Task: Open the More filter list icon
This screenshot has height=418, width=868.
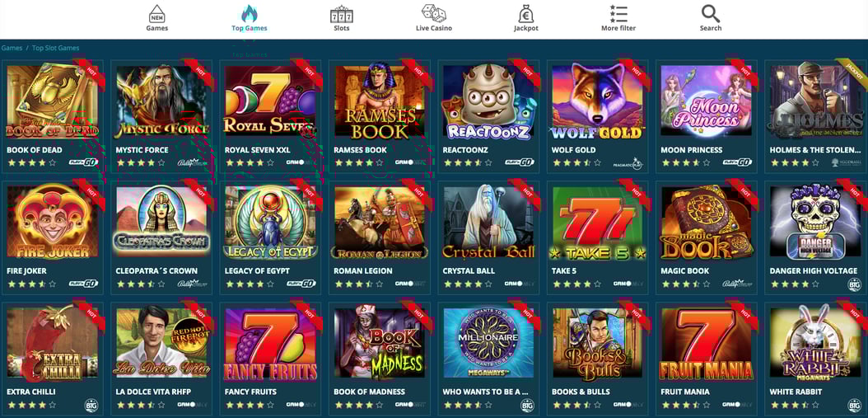Action: 618,13
